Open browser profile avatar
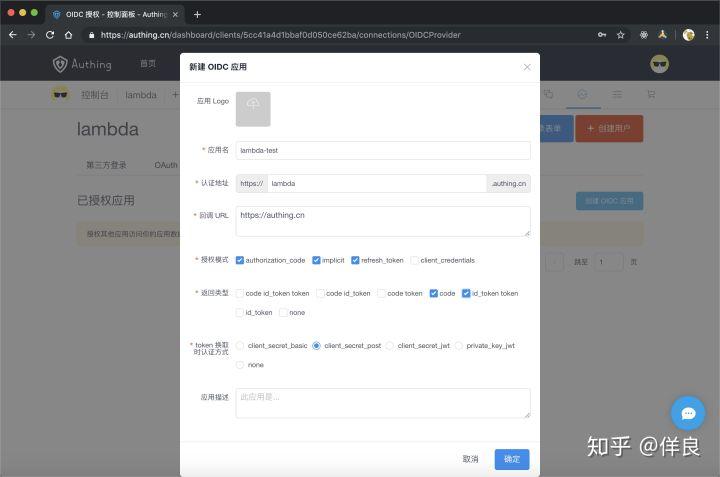 pos(688,35)
